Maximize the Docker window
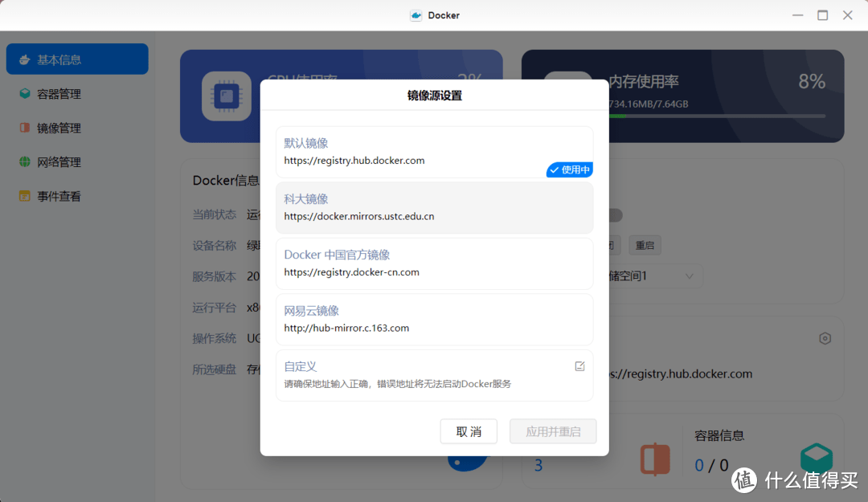 tap(823, 15)
